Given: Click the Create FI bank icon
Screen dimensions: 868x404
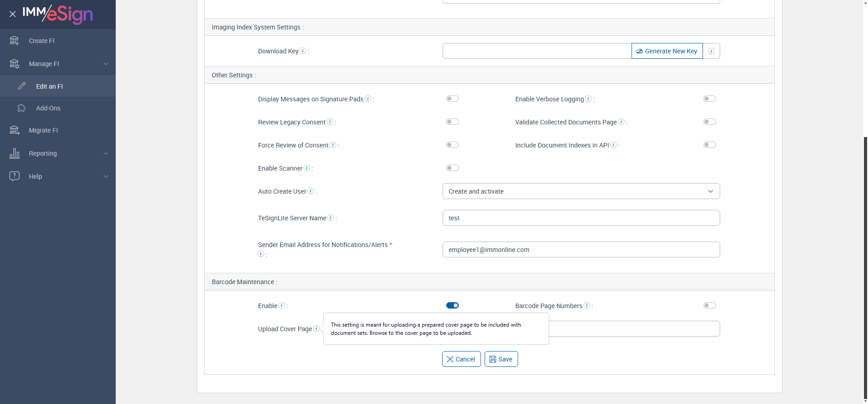Looking at the screenshot, I should point(14,41).
